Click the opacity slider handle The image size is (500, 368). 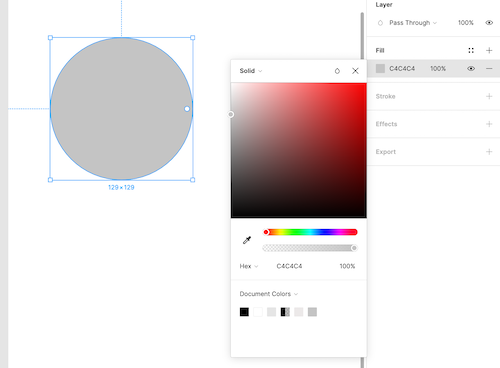[354, 248]
